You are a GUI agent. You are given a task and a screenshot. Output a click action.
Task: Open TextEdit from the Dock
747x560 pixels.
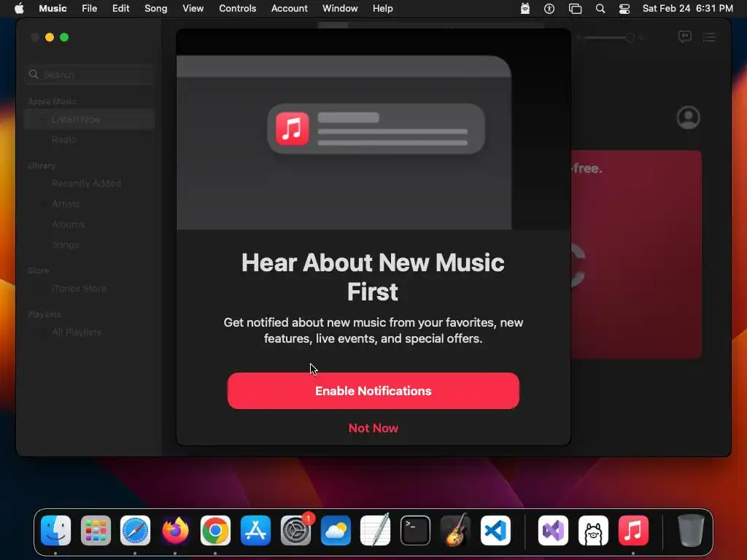pyautogui.click(x=376, y=531)
